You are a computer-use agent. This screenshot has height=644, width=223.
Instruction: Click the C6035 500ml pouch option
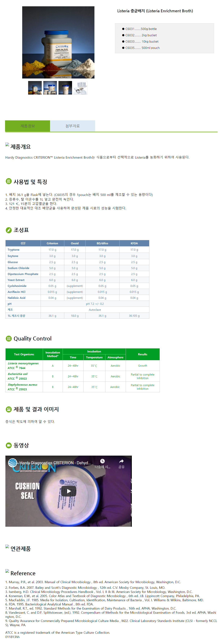pos(142,48)
